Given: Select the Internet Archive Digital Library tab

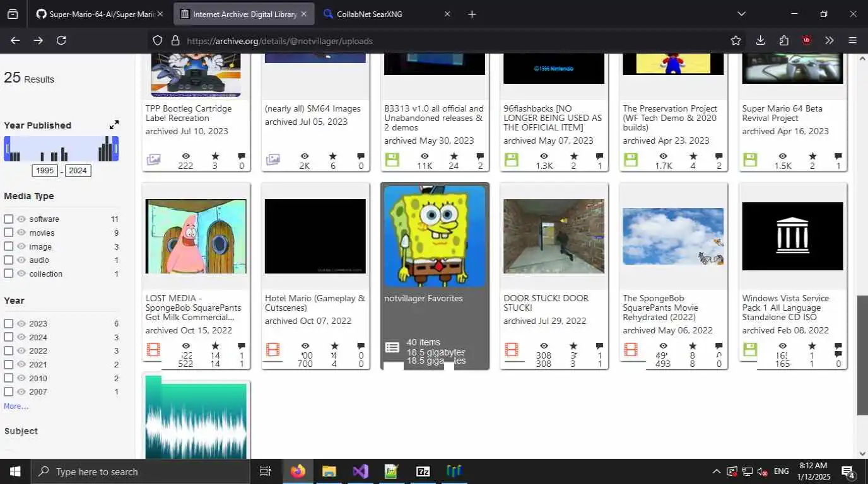Looking at the screenshot, I should 243,14.
